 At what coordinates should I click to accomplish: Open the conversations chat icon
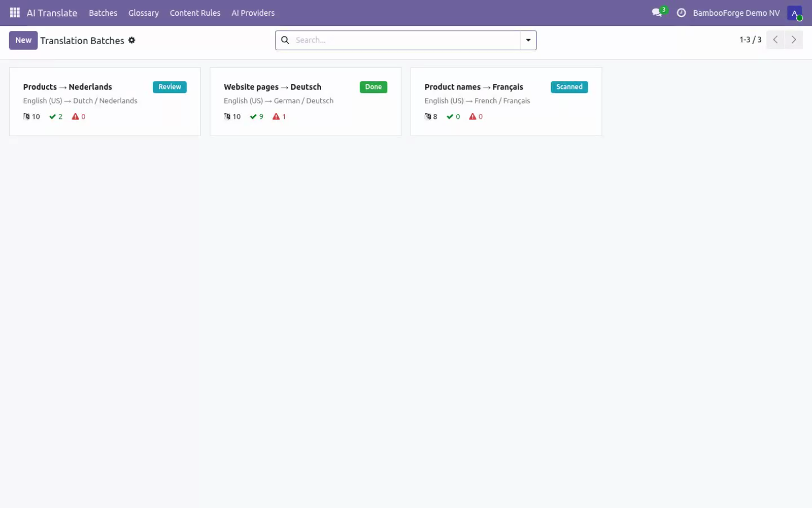tap(657, 13)
